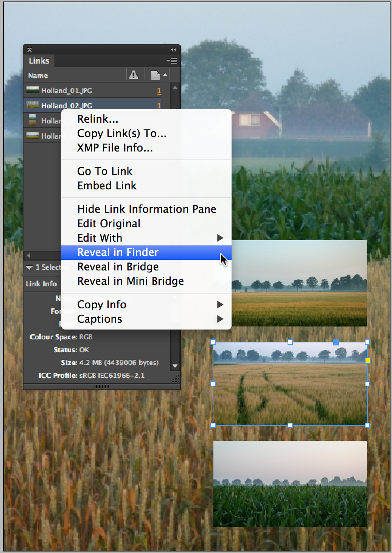The image size is (392, 553).
Task: Select the Holland_01.JPG thumbnail icon in list
Action: tap(33, 90)
